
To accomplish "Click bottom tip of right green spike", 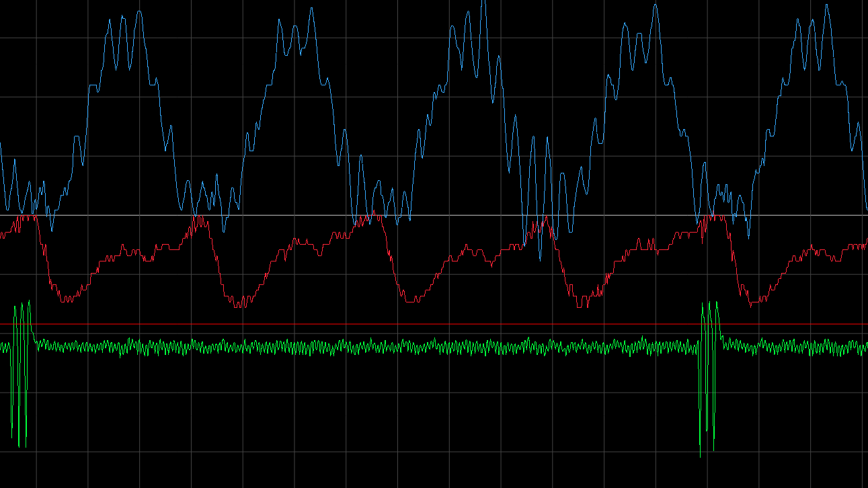I will 701,457.
